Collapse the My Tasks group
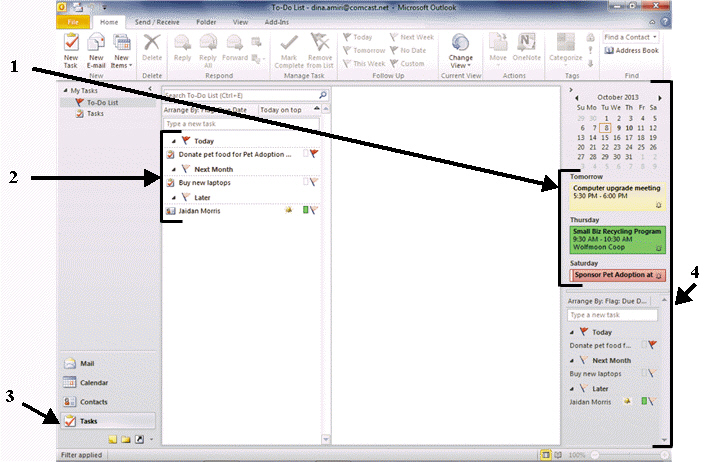Screen dimensions: 704x462 coord(66,91)
